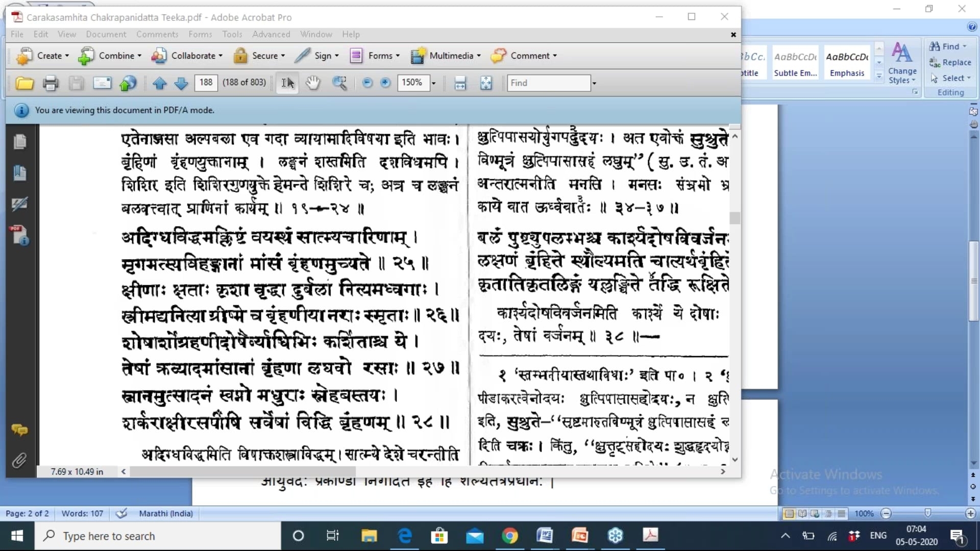Toggle Word Print Layout view button
Viewport: 980px width, 551px height.
click(x=789, y=514)
